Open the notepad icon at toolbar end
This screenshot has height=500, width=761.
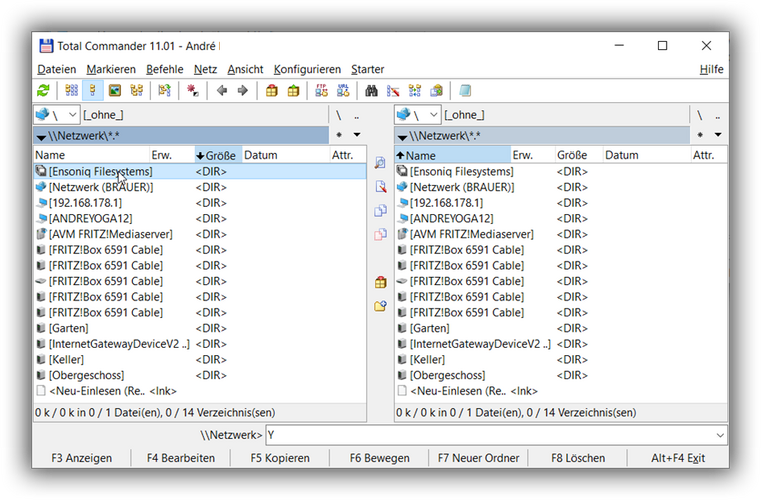click(465, 91)
